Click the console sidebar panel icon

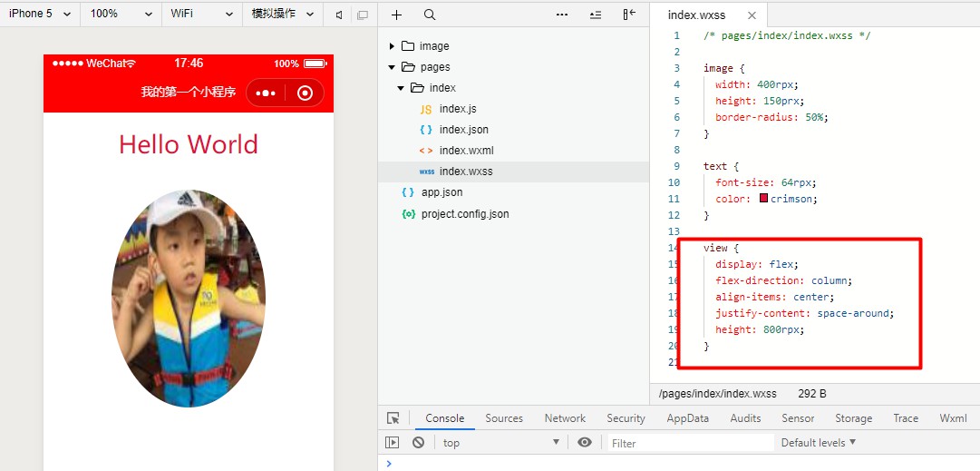pos(392,443)
